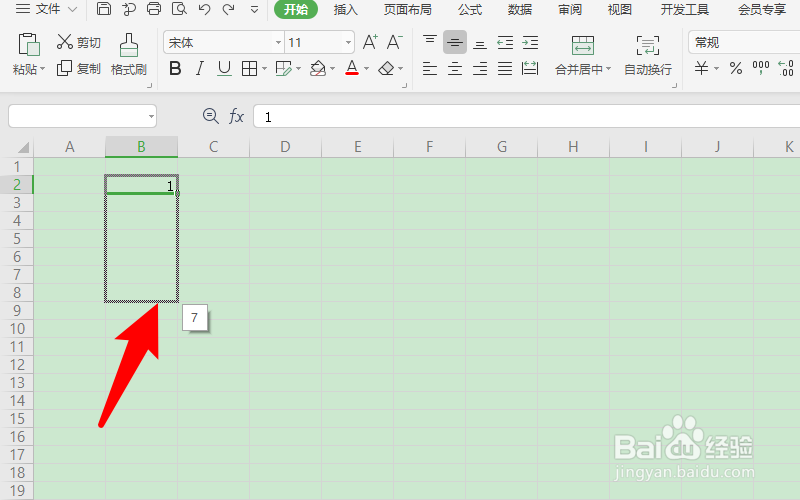The height and width of the screenshot is (500, 800).
Task: Select column D header
Action: [x=285, y=147]
